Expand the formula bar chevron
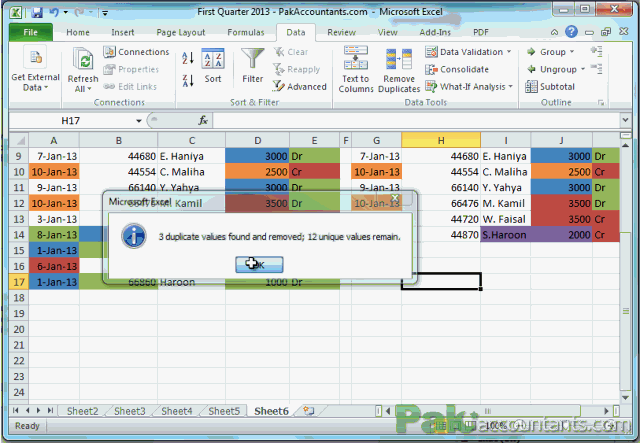This screenshot has width=640, height=443. (x=625, y=120)
